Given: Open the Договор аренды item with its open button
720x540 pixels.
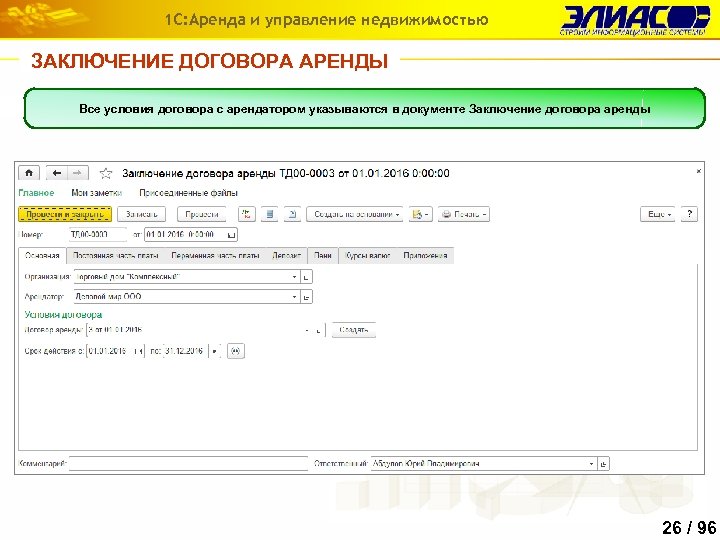Looking at the screenshot, I should (318, 330).
